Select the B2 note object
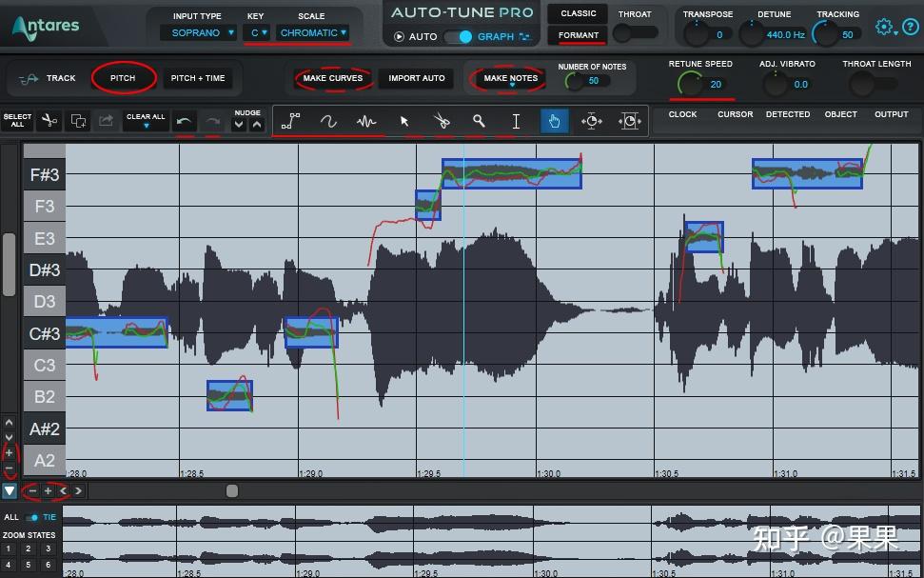This screenshot has height=578, width=924. [x=230, y=395]
